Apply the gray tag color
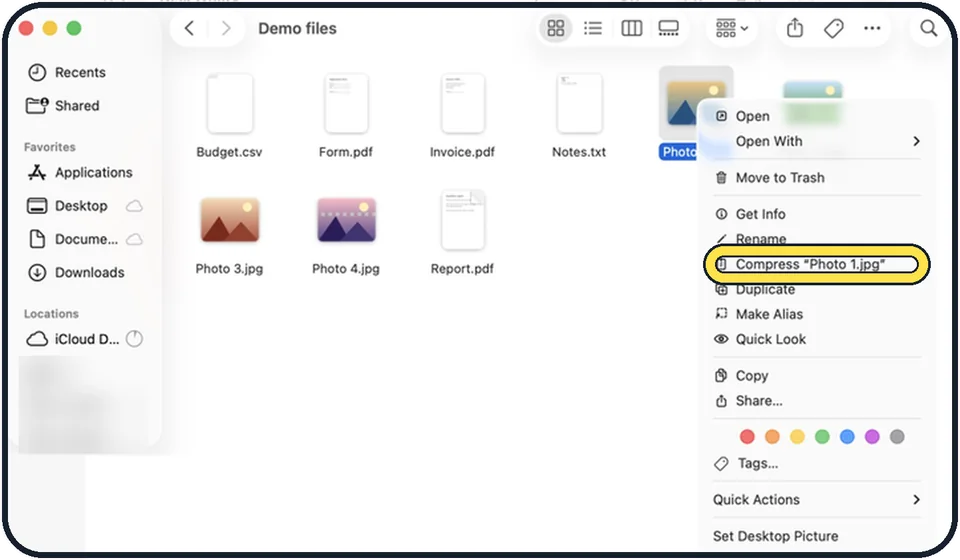Image resolution: width=960 pixels, height=560 pixels. click(x=897, y=436)
